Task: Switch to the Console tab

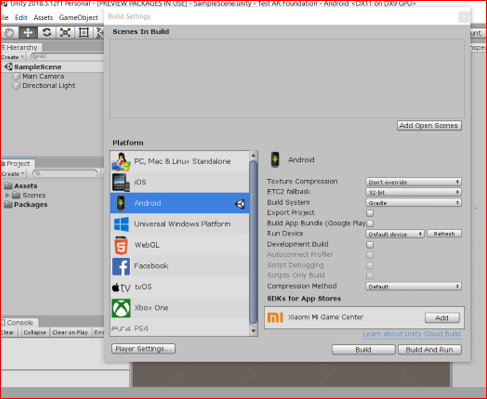Action: [19, 322]
